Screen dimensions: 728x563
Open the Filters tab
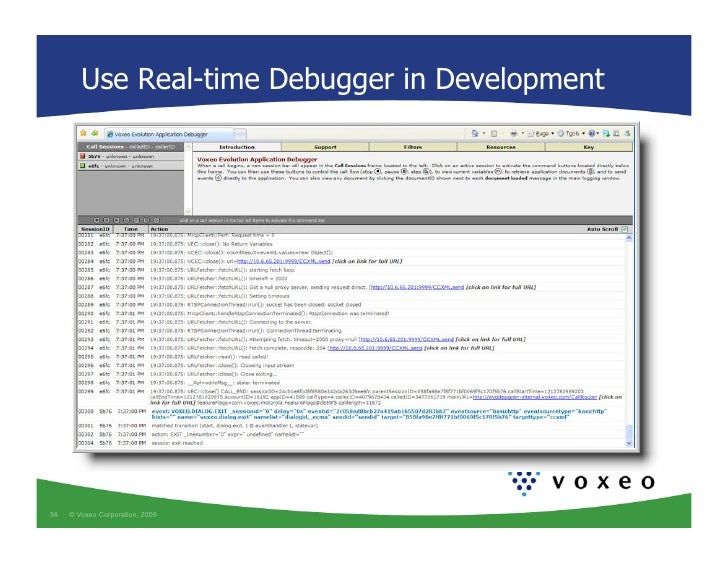[413, 147]
